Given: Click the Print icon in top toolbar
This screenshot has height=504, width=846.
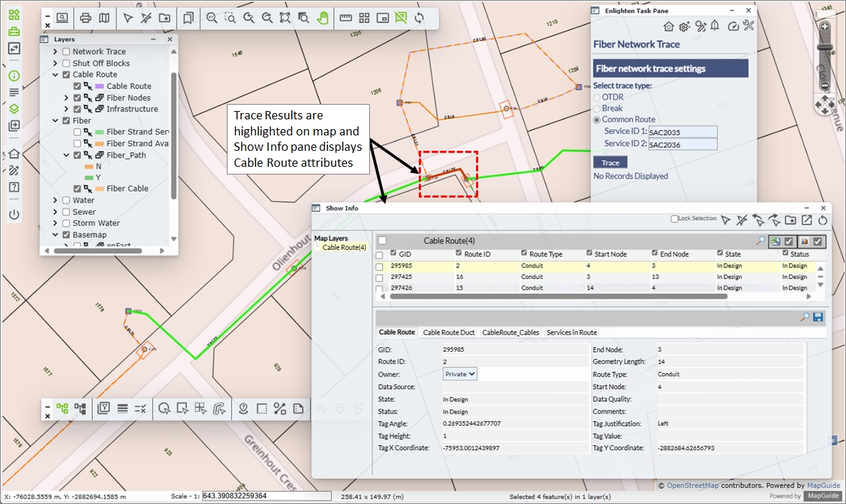Looking at the screenshot, I should [85, 18].
